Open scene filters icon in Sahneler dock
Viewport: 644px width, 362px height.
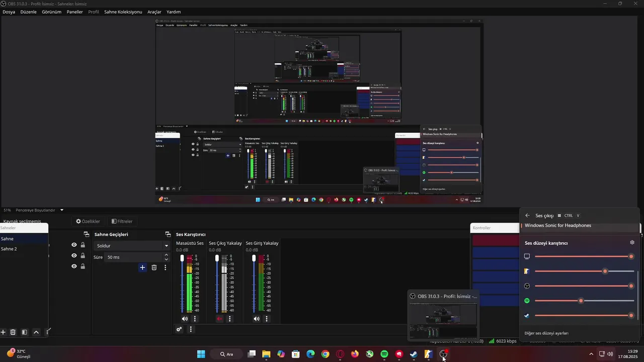point(24,332)
